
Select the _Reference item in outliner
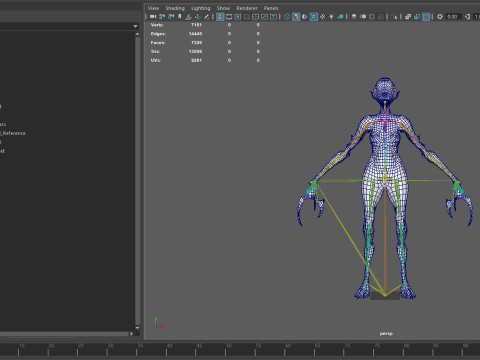[13, 133]
